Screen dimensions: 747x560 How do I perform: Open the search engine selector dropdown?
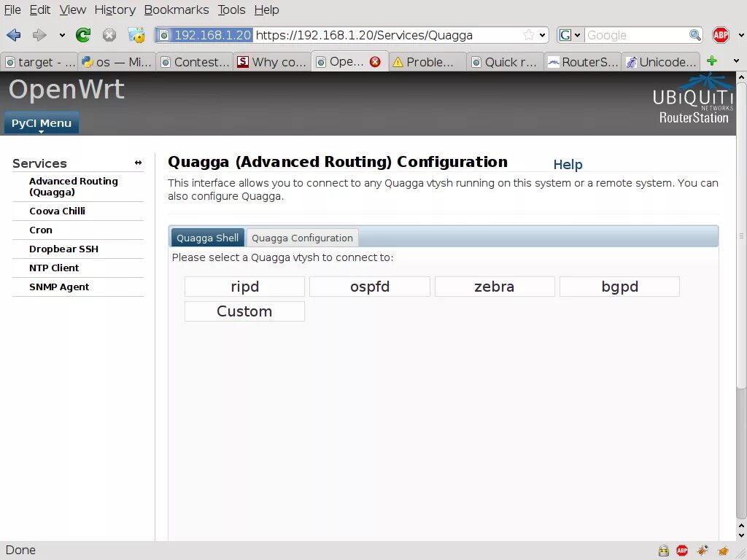click(570, 35)
